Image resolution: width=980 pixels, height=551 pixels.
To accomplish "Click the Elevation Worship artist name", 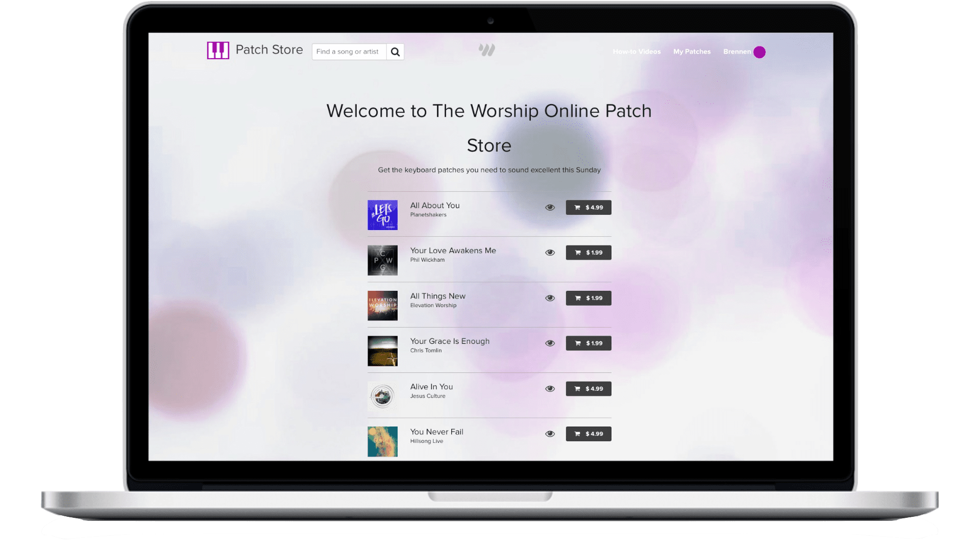I will pos(433,306).
